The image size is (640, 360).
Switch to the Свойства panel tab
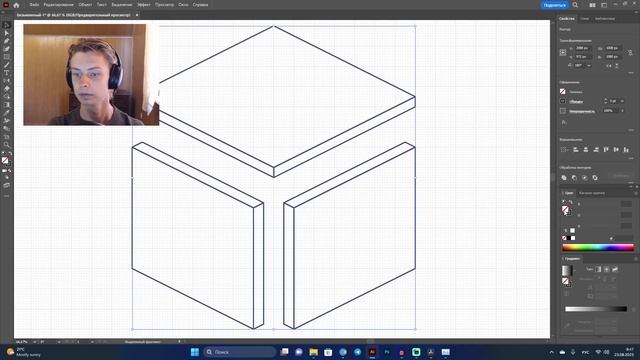click(x=567, y=19)
